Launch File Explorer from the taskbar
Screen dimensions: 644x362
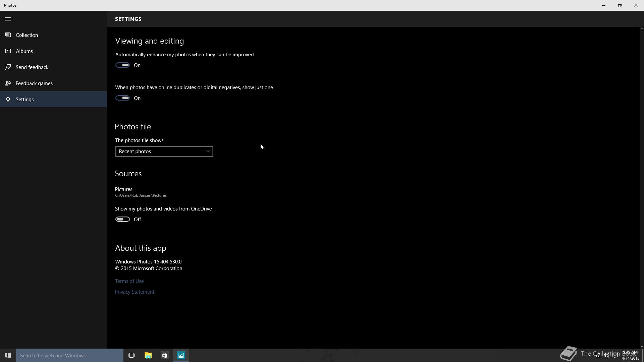tap(148, 355)
